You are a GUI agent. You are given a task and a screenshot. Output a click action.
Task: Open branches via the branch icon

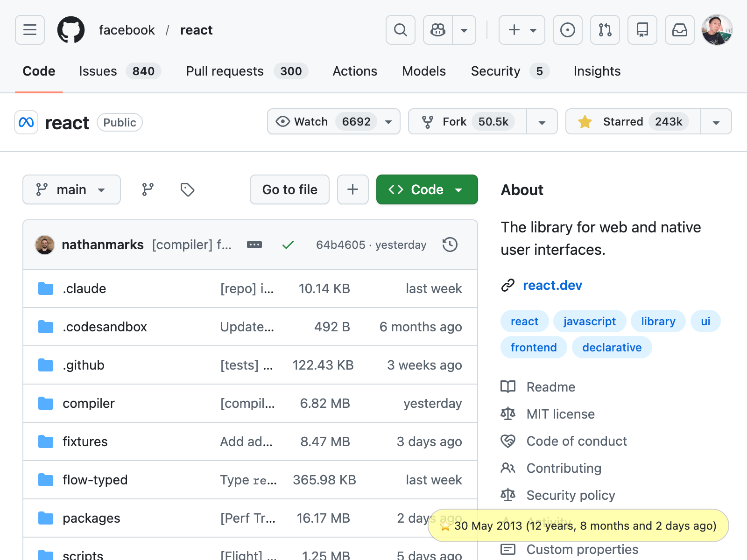[148, 189]
